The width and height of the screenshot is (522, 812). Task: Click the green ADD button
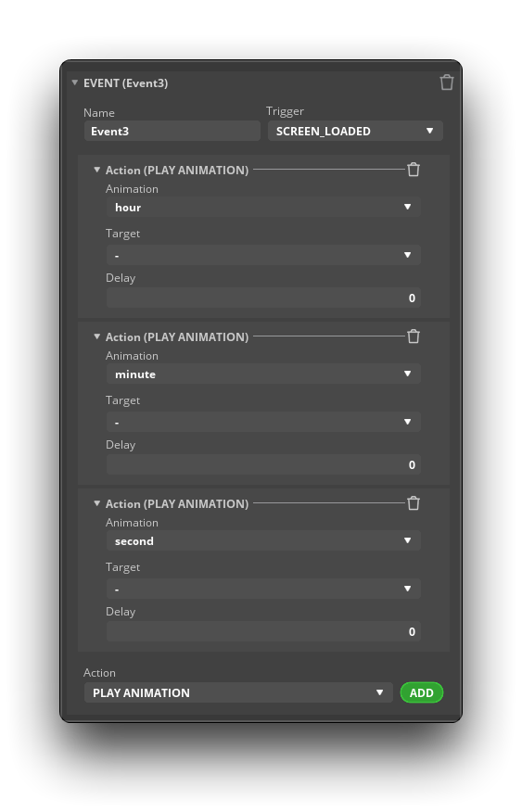tap(422, 693)
